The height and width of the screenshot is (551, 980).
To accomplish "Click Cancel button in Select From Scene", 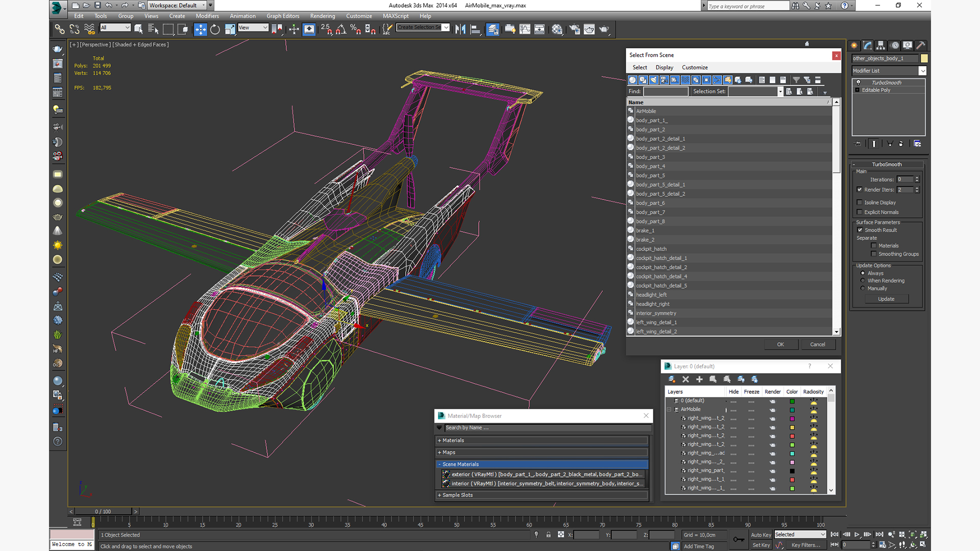I will (817, 344).
